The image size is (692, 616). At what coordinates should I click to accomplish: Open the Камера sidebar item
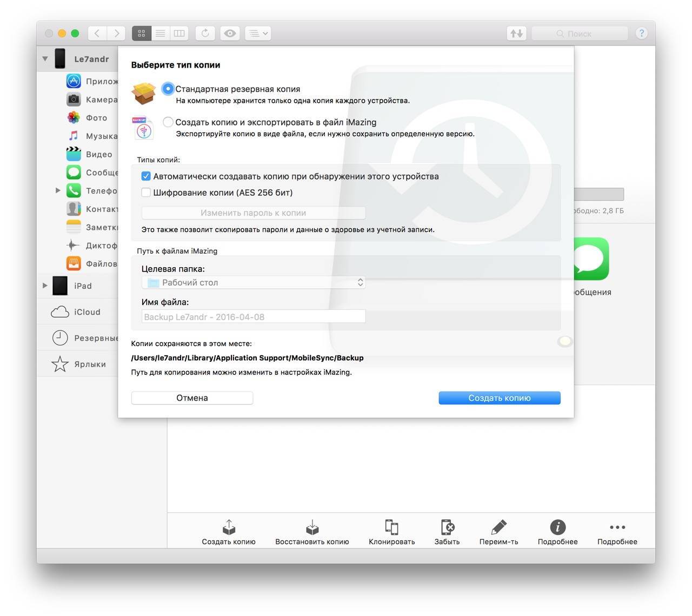91,100
